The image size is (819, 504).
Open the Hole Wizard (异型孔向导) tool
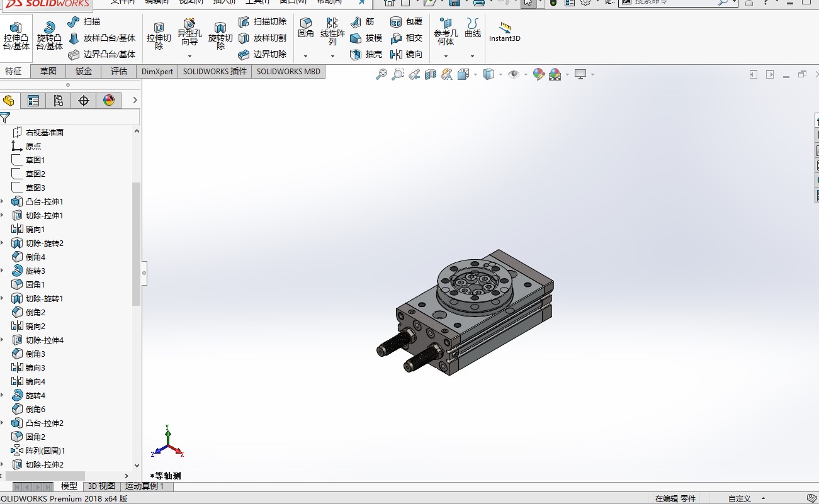(x=189, y=33)
